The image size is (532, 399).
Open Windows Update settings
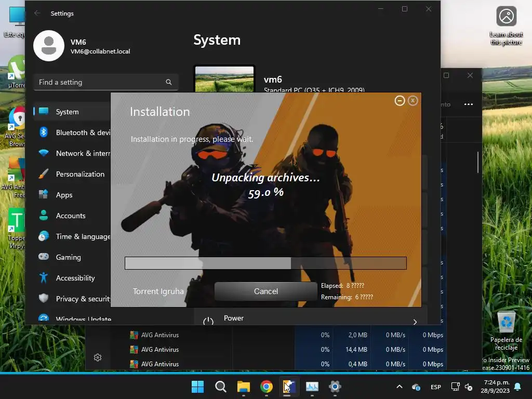72,319
